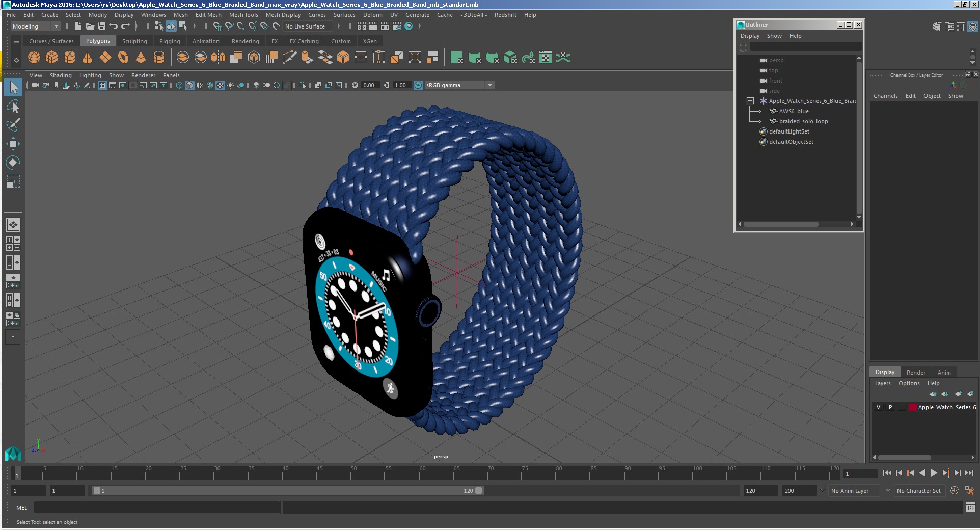Toggle use all lights in viewport

[230, 85]
